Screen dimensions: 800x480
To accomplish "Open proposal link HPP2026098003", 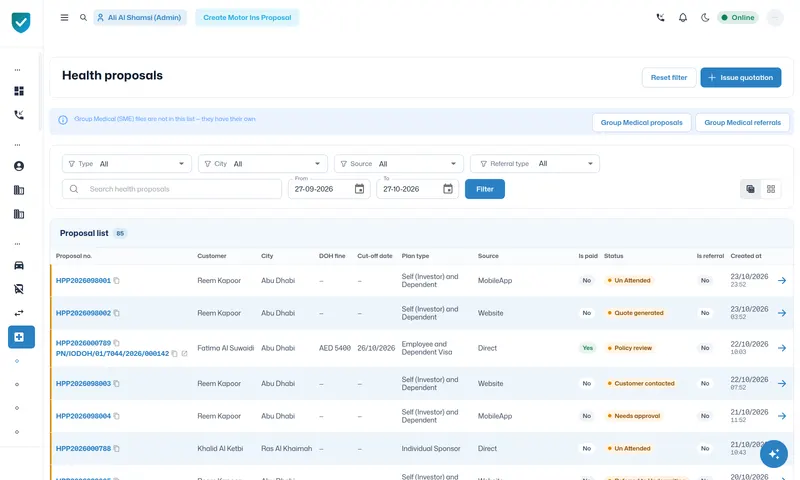I will (x=83, y=384).
